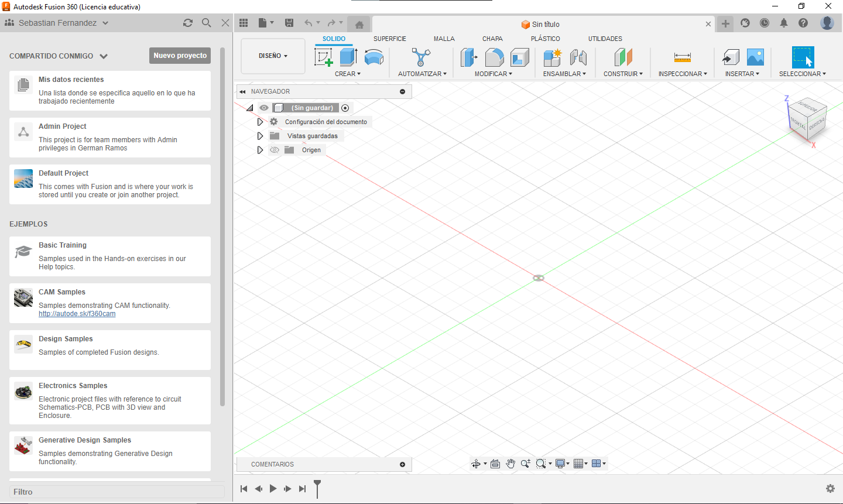Redo the last action
The width and height of the screenshot is (843, 504).
coord(331,23)
